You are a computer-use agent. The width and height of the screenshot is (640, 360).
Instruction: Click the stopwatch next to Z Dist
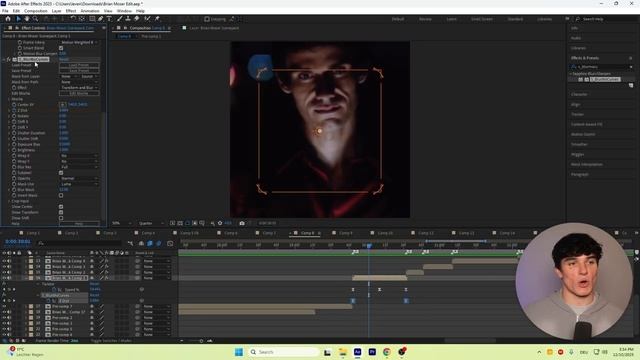[x=14, y=110]
